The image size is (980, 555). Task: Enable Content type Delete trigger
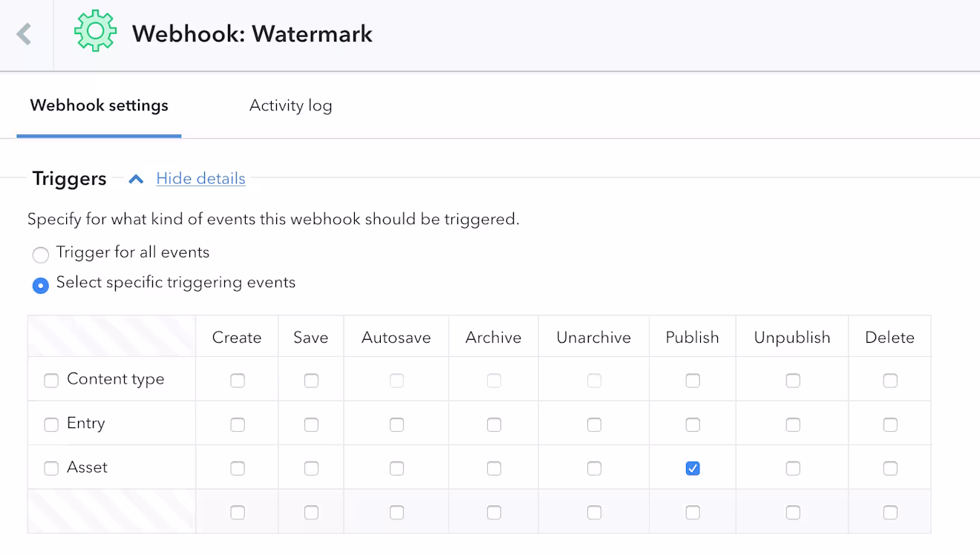[x=890, y=381]
